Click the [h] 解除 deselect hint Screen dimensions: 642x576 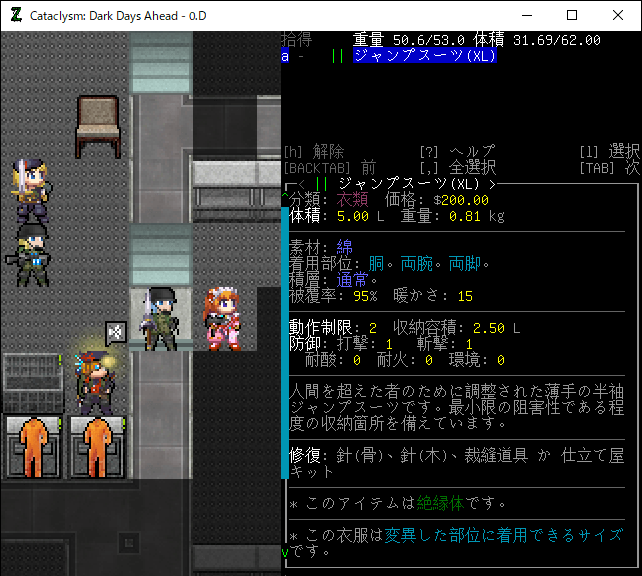click(314, 152)
